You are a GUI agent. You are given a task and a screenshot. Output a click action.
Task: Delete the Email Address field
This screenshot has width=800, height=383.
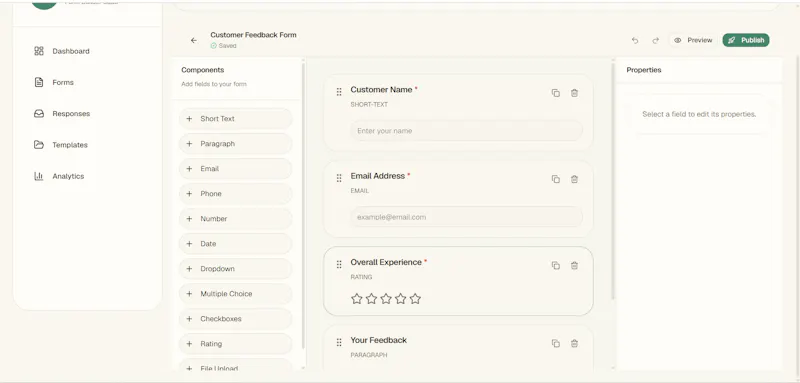click(574, 179)
